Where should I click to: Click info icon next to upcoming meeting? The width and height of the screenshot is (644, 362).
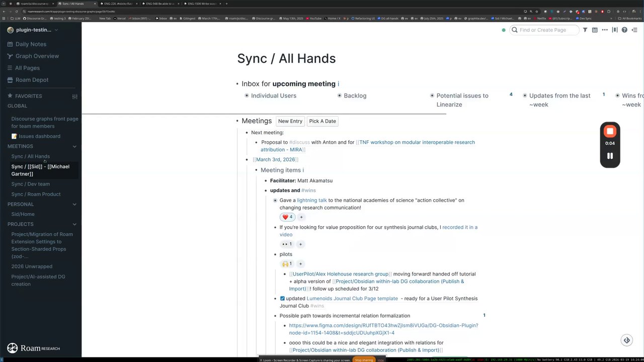coord(338,84)
